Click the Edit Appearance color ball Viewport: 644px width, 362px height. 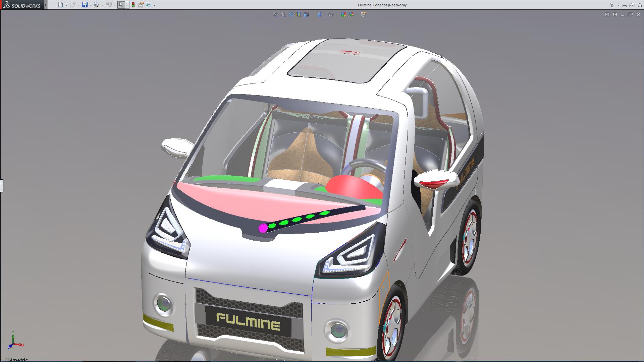(343, 14)
